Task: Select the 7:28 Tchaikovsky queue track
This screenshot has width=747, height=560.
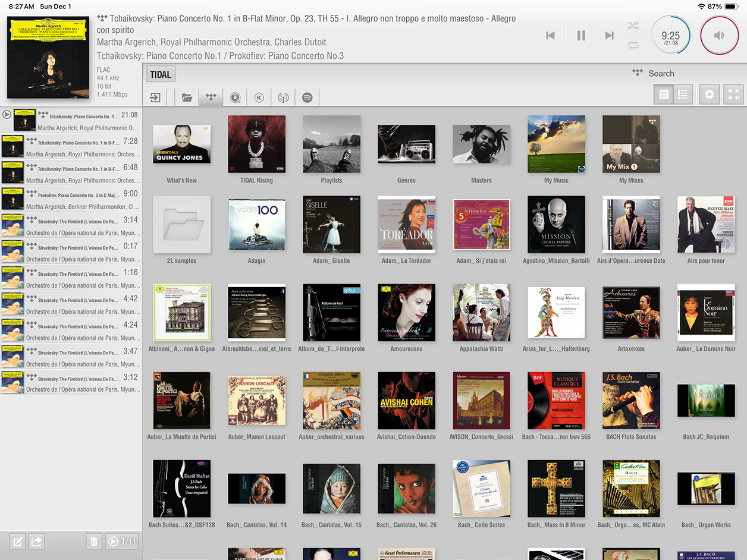Action: click(71, 147)
